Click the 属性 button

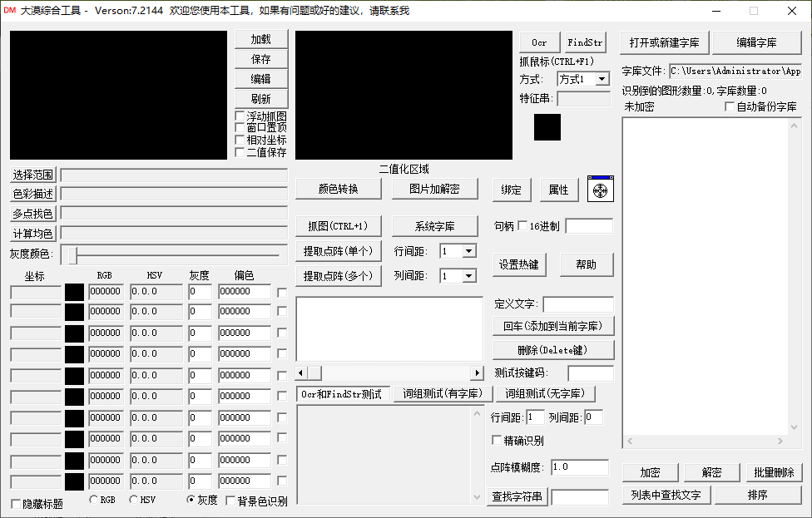click(559, 190)
